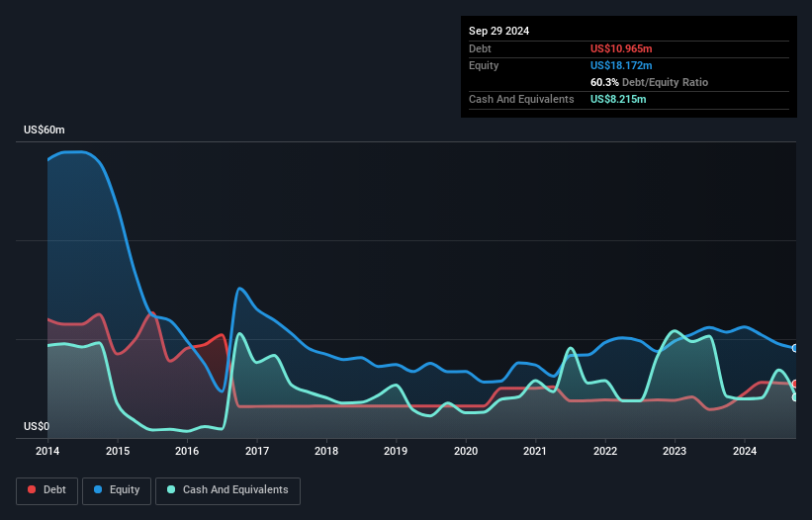Click the 60.3% Debt/Equity Ratio text

[x=649, y=82]
